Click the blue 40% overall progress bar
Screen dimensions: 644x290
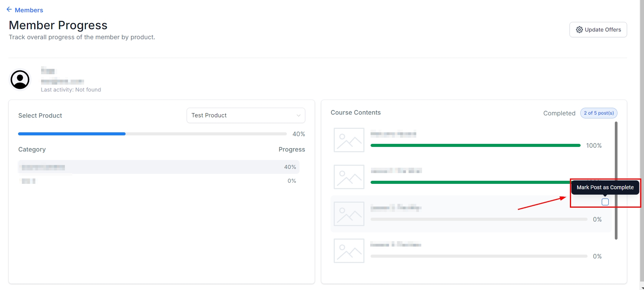[x=72, y=134]
